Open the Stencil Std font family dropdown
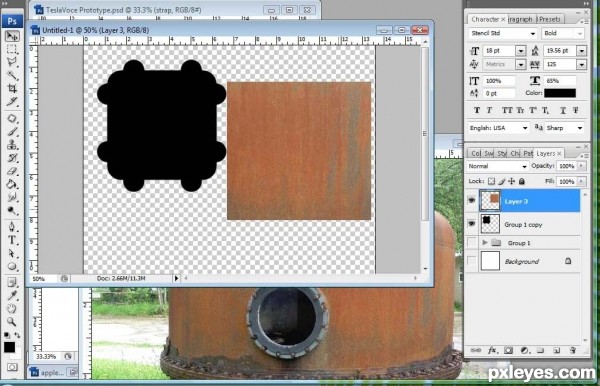Viewport: 600px width, 386px height. (x=533, y=34)
